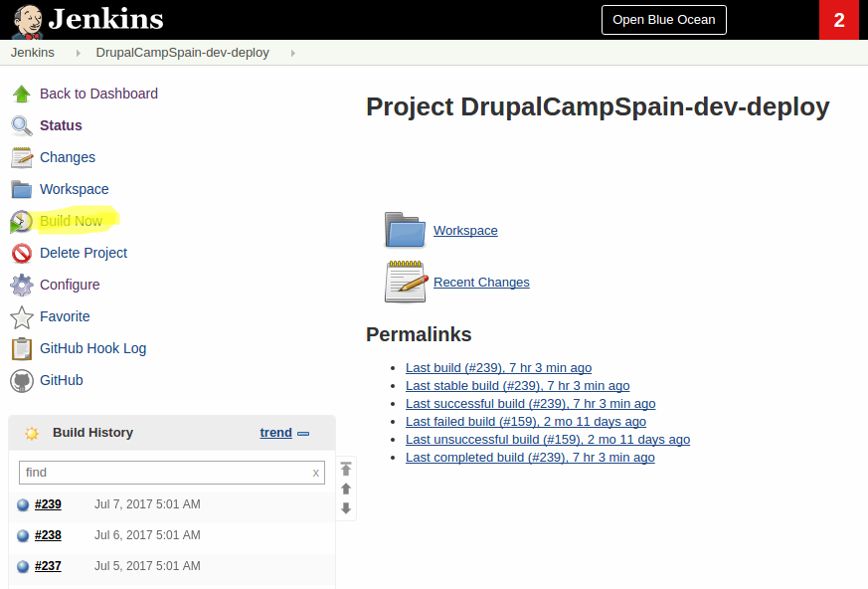
Task: Click the blue status ball for build #237
Action: coord(23,567)
